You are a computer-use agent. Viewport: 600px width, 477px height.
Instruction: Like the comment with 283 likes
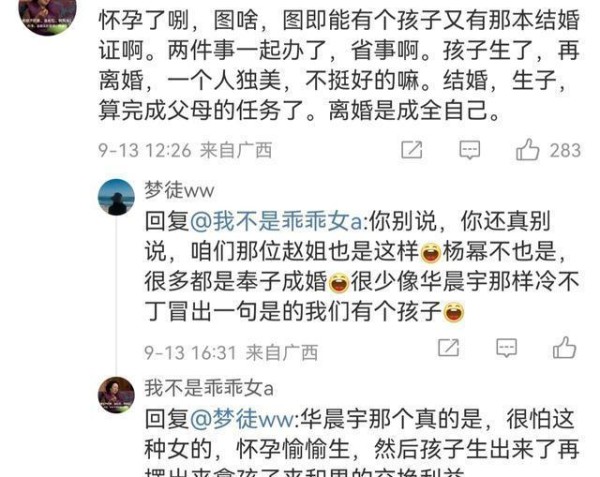pos(528,150)
